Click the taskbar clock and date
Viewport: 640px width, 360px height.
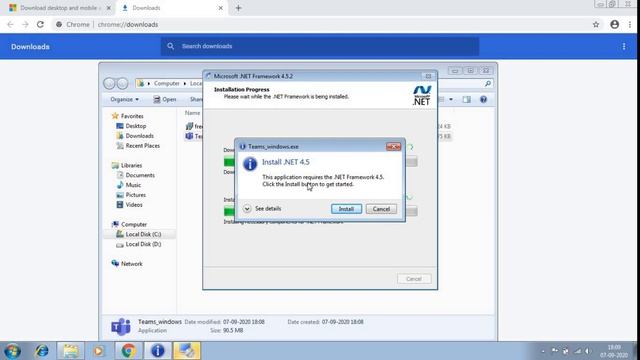614,351
